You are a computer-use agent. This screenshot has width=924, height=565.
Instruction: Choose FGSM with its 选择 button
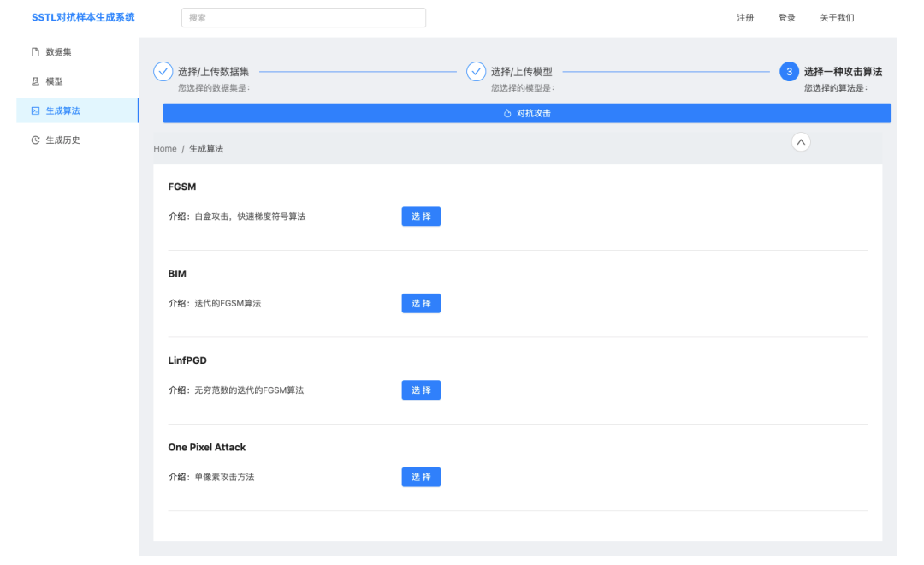[x=421, y=217]
